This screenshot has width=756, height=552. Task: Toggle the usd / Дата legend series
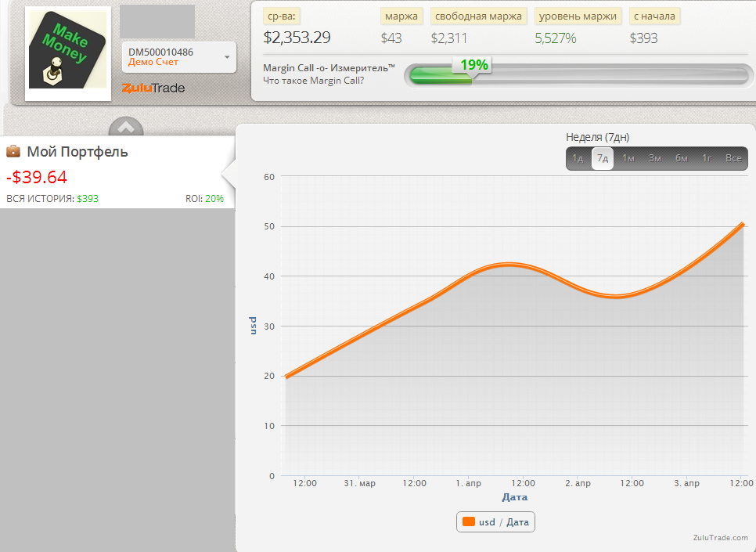point(495,522)
